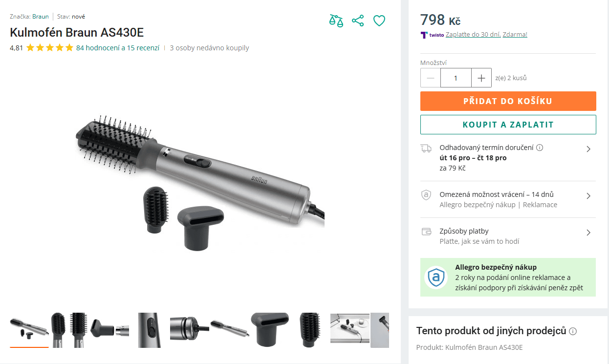Increase quantity with plus button

coord(481,78)
